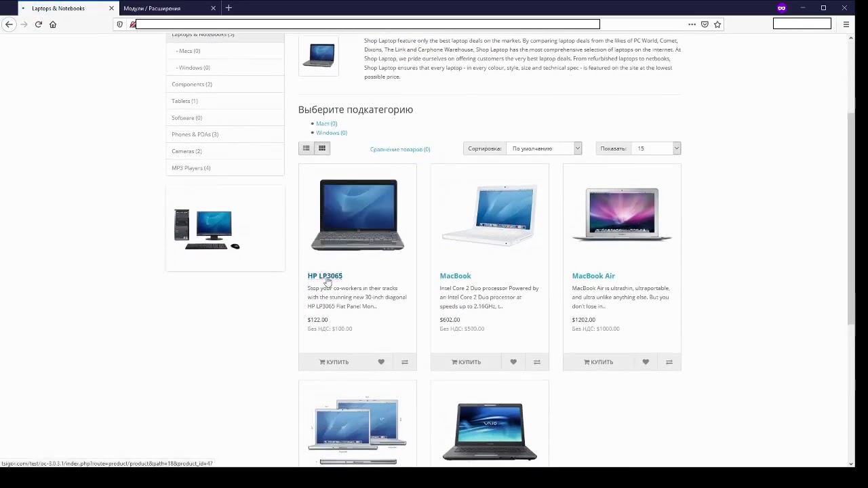Click the HP LP3065 product image
Screen dimensions: 868x488
(357, 215)
